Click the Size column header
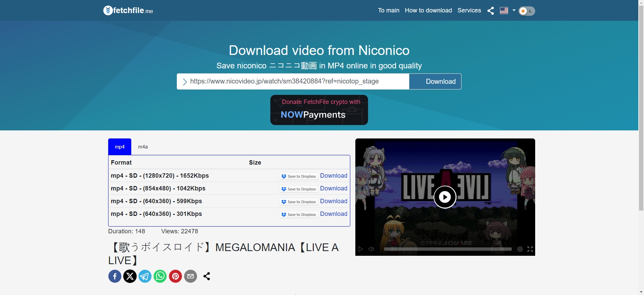This screenshot has width=644, height=295. (x=255, y=163)
